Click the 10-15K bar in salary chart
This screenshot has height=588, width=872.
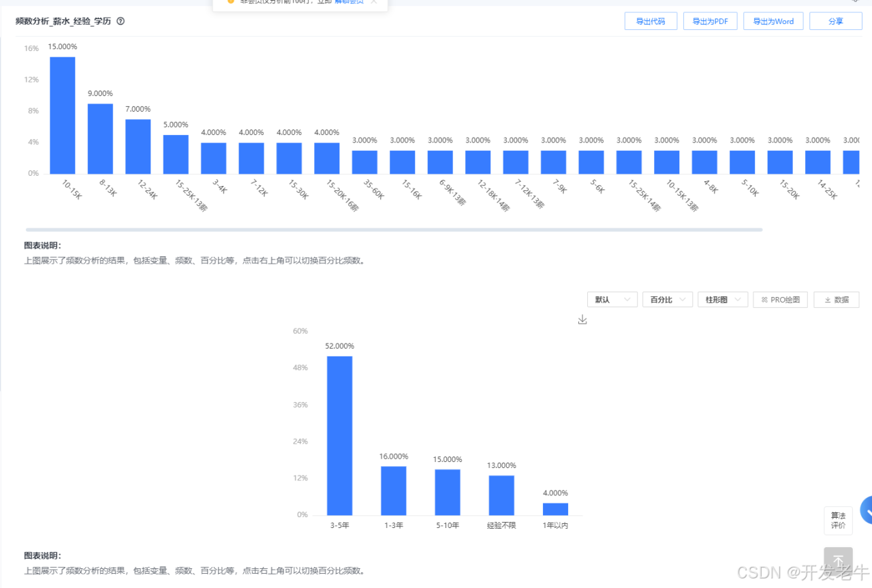point(63,116)
